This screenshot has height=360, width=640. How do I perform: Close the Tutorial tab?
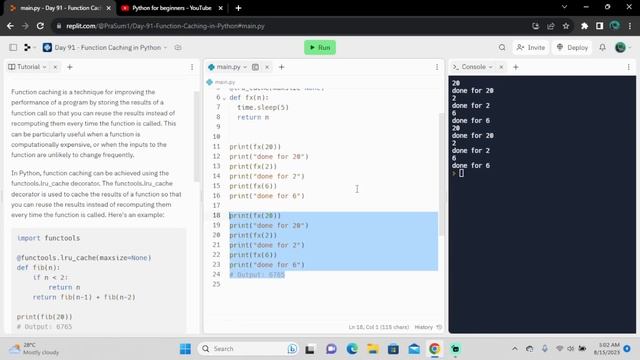(55, 67)
